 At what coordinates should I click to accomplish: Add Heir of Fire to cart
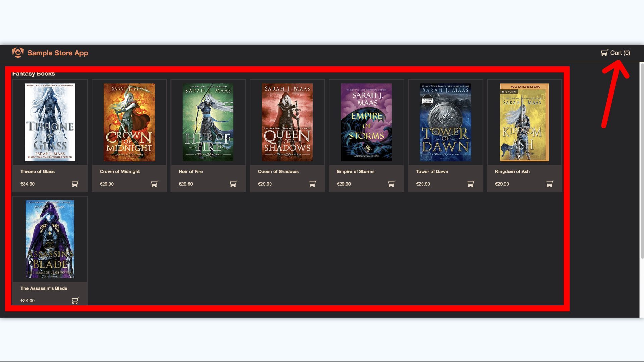[x=233, y=184]
